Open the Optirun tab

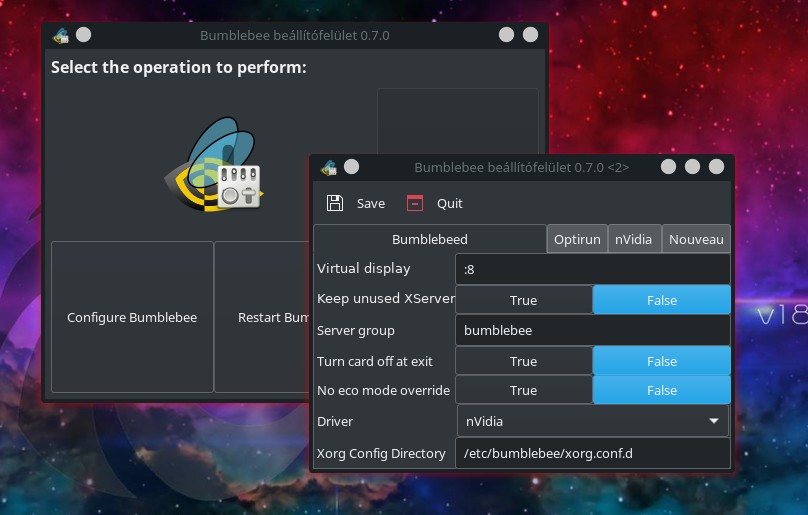click(577, 239)
